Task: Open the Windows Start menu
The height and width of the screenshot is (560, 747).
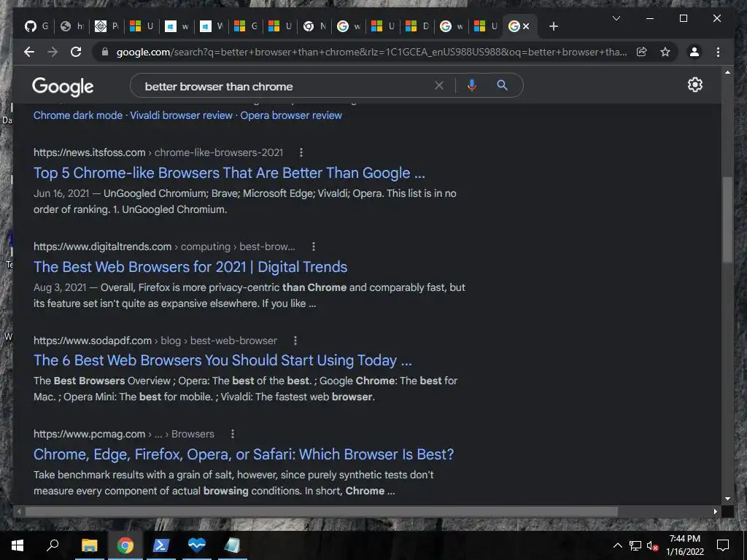Action: pos(18,545)
